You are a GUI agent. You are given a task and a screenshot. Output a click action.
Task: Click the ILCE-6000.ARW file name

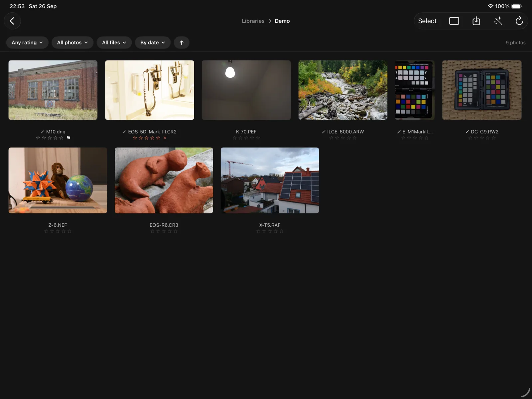345,132
